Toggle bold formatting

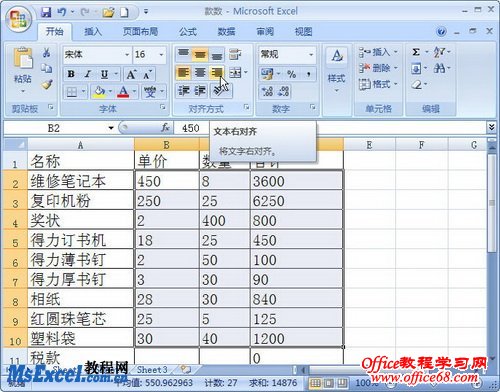pos(71,74)
